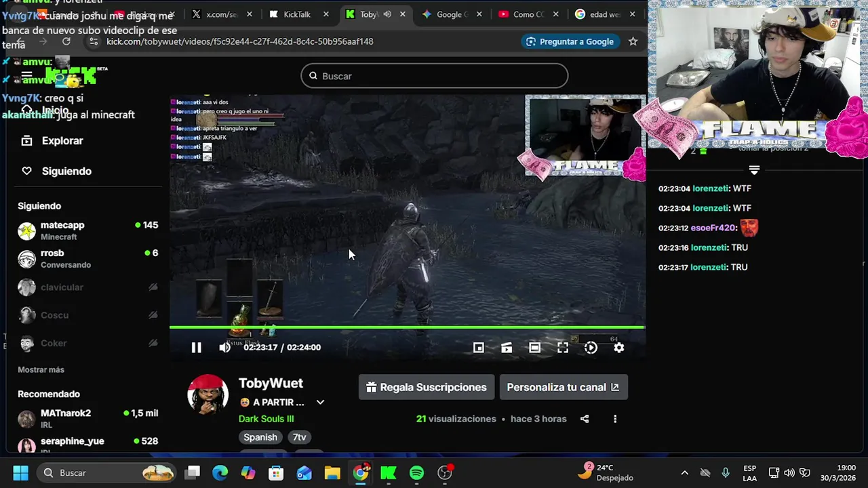Open Task View on the taskbar
868x488 pixels.
(193, 472)
